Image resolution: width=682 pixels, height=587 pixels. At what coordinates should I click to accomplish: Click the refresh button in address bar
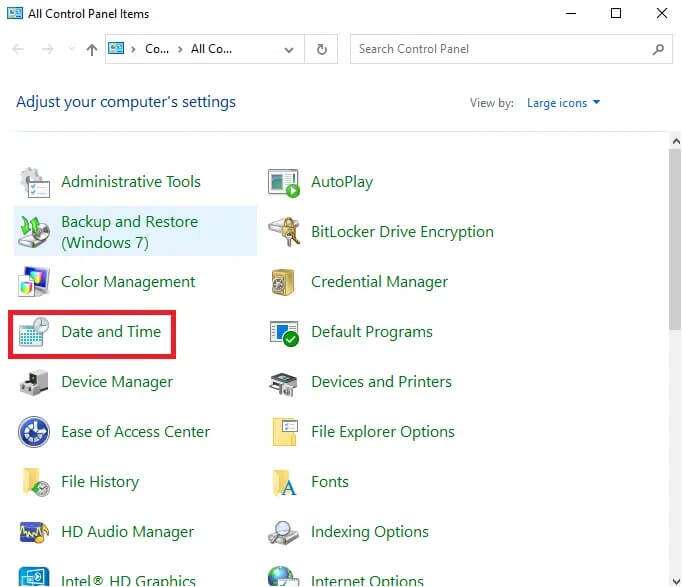coord(321,49)
